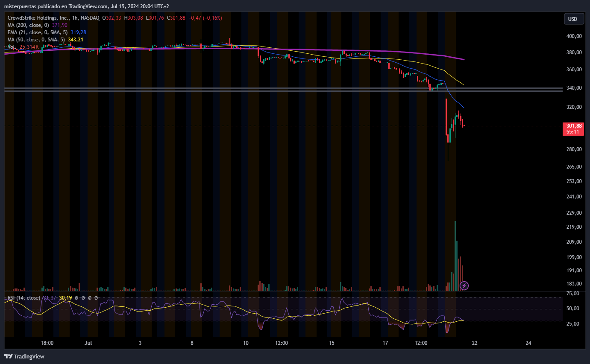Click the time axis label 22
This screenshot has width=590, height=364.
[474, 343]
